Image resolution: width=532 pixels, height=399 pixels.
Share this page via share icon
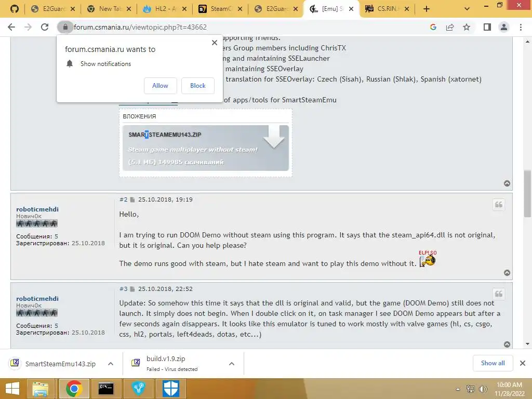450,27
